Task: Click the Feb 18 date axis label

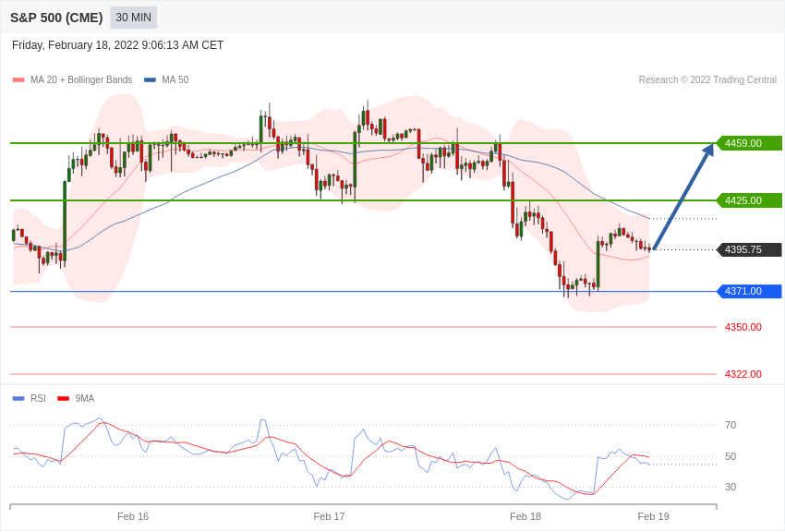Action: pos(525,516)
